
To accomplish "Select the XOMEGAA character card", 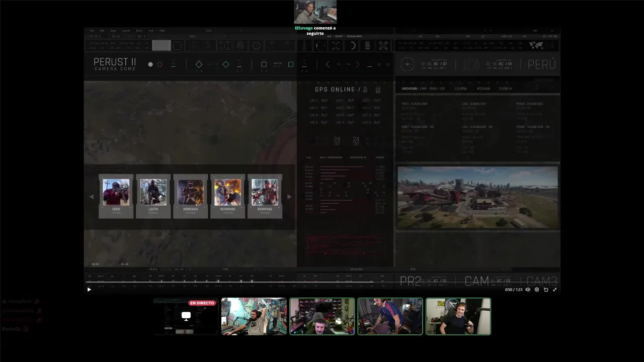I will coord(191,196).
